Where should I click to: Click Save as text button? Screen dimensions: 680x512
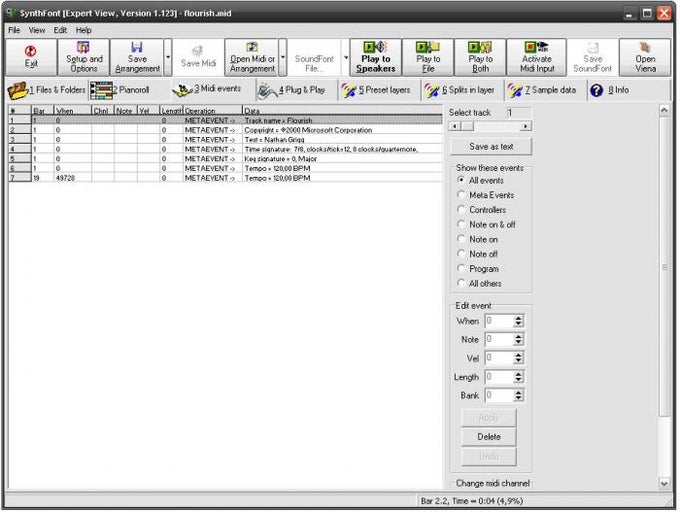coord(491,147)
